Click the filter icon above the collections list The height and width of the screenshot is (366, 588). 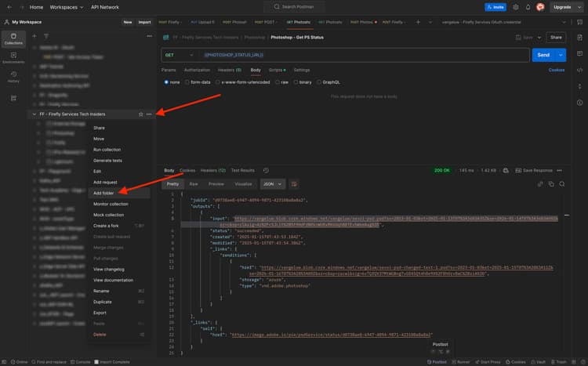click(46, 36)
